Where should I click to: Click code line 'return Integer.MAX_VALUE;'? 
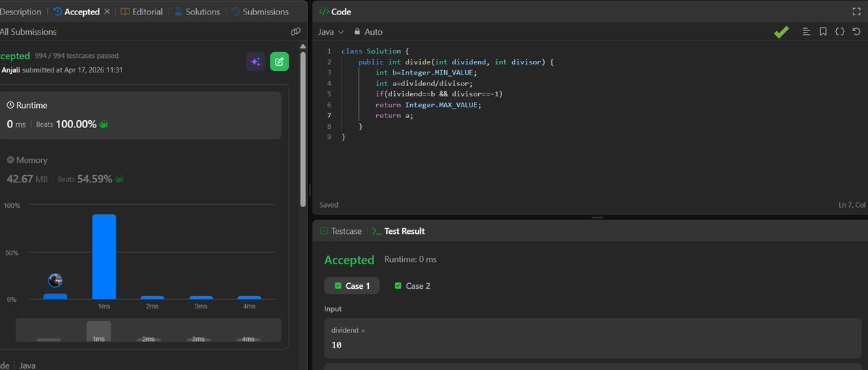tap(428, 105)
